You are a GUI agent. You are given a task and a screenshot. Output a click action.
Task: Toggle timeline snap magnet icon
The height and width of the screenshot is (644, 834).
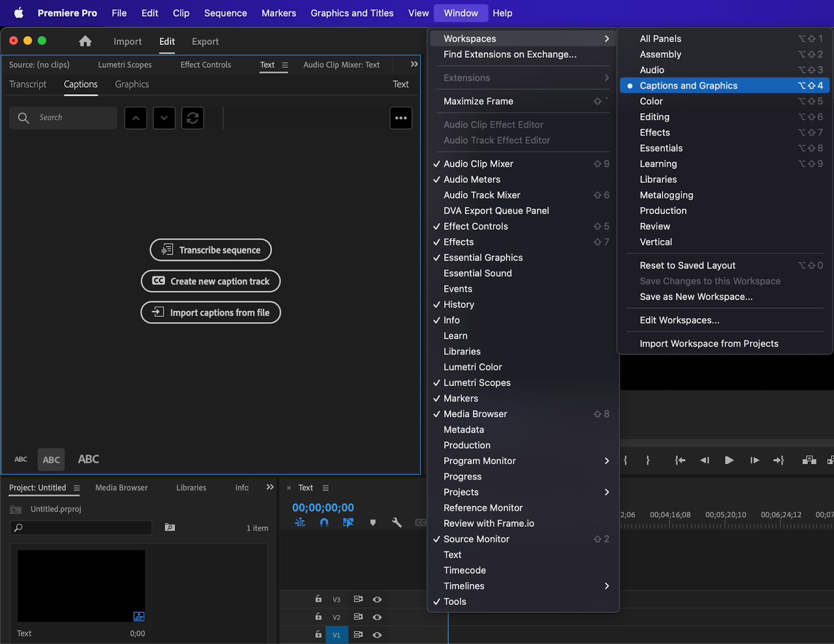(324, 522)
